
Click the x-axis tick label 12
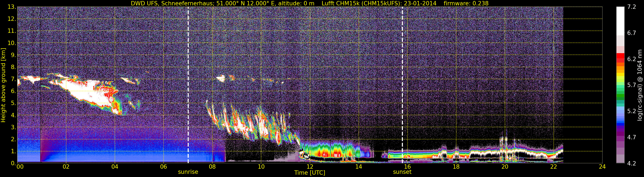[310, 167]
